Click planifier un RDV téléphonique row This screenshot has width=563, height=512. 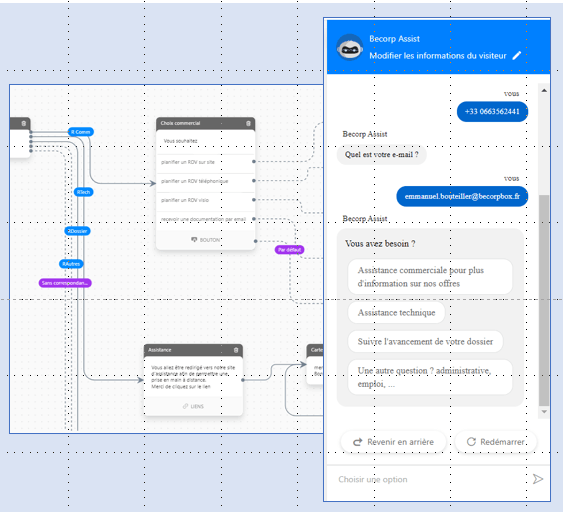pos(205,181)
